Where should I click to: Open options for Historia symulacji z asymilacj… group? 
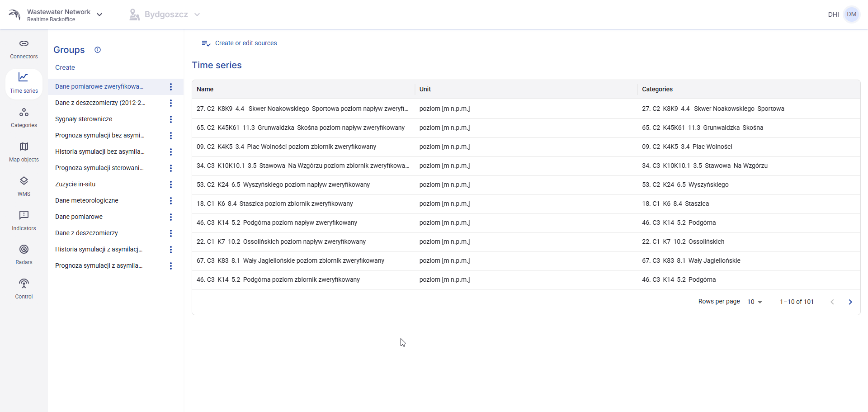click(171, 250)
